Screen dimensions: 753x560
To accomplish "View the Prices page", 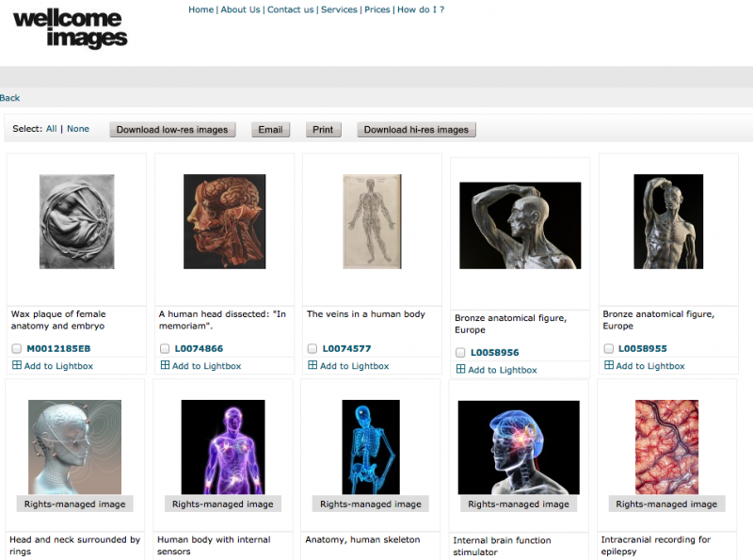I will [377, 9].
